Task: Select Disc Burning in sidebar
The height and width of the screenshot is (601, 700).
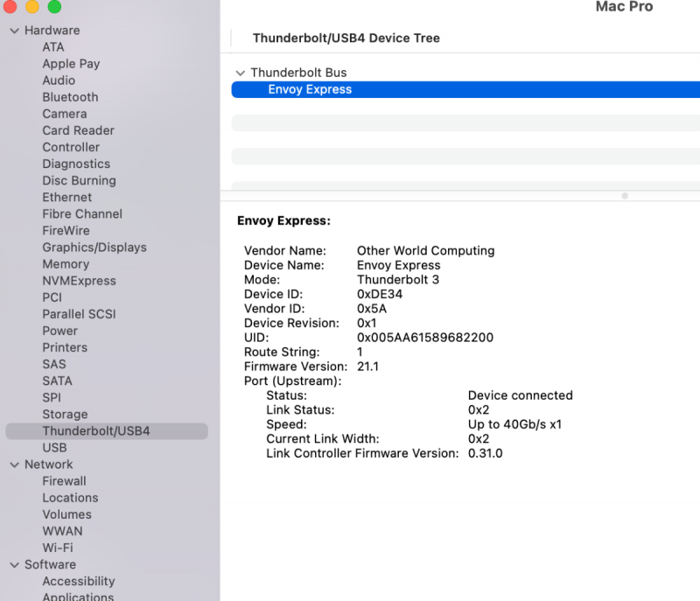Action: (x=79, y=180)
